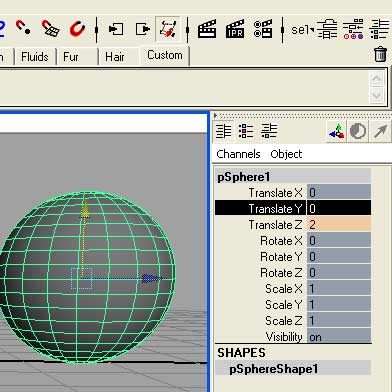Toggle the manipulator icon in Channel Box

(x=336, y=131)
